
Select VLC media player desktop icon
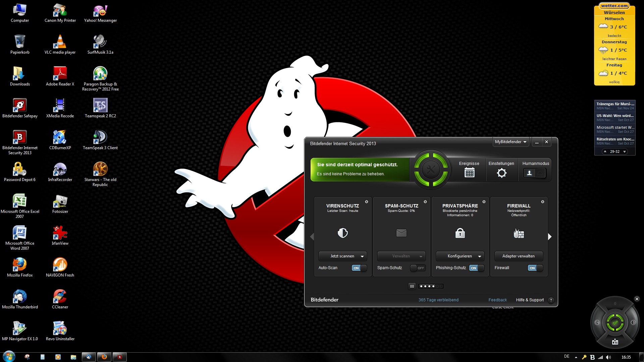click(x=60, y=44)
